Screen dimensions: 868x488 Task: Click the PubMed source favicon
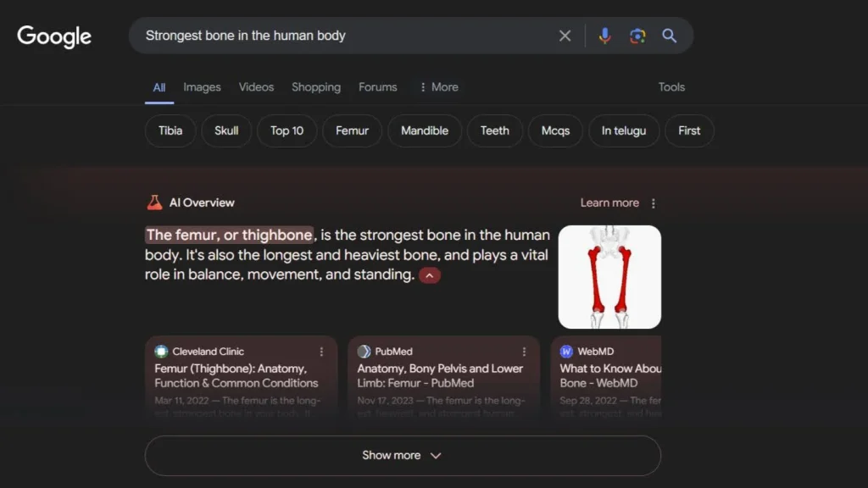coord(364,352)
